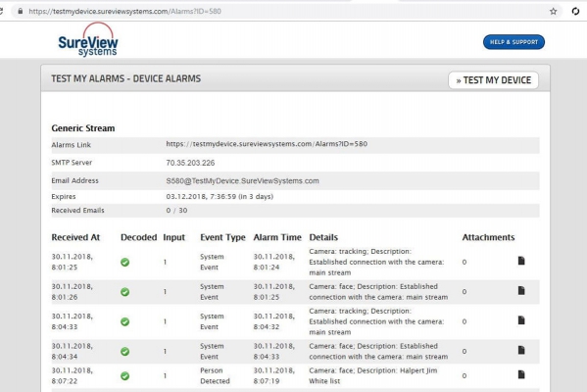Select the S580 email address text

(243, 181)
